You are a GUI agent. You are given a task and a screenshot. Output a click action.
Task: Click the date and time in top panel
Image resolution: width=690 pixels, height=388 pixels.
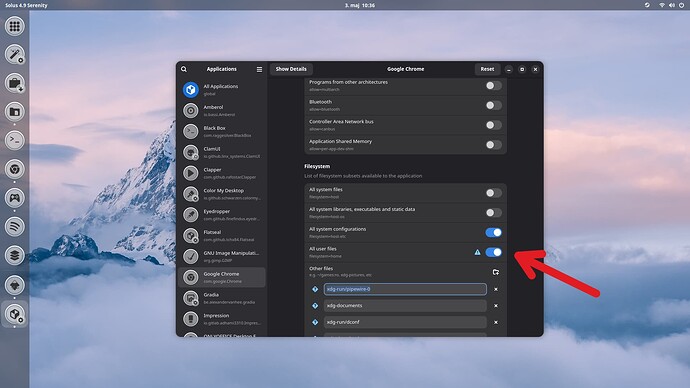coord(360,5)
